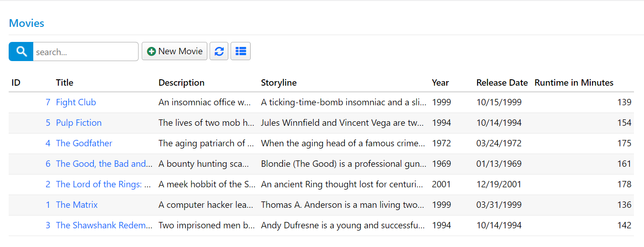
Task: Sort by Runtime in Minutes header
Action: [x=574, y=82]
